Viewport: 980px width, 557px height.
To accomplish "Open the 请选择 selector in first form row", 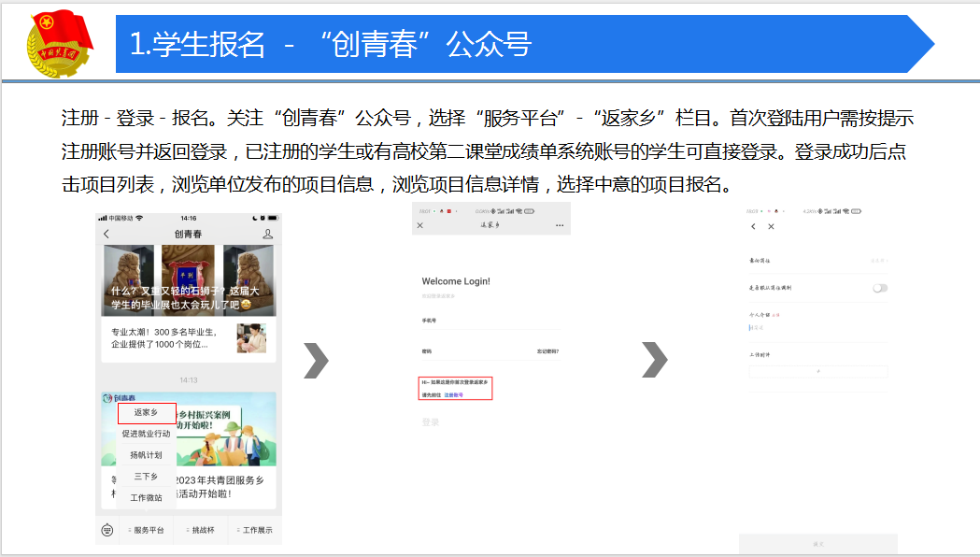I will [879, 261].
